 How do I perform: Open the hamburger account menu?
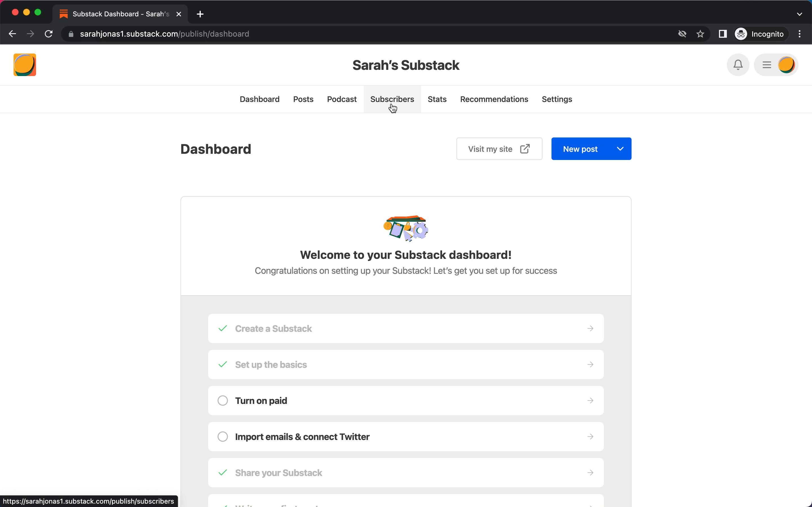(x=767, y=65)
